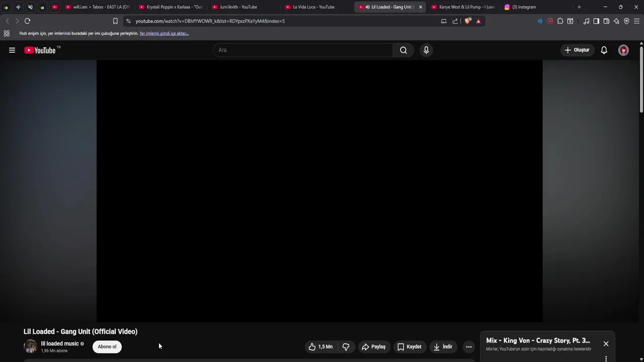Open Leo AI sparkle icon
The height and width of the screenshot is (362, 644).
click(x=616, y=21)
